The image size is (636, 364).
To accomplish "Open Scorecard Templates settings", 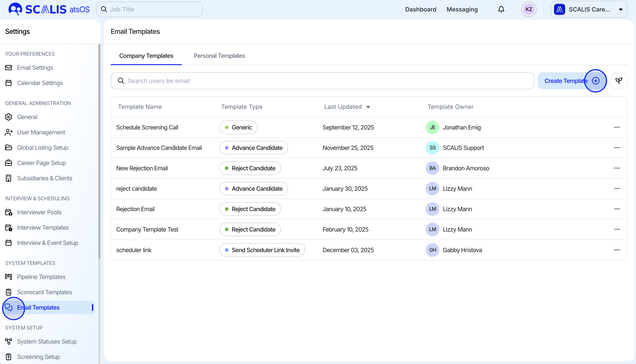I will [x=44, y=292].
